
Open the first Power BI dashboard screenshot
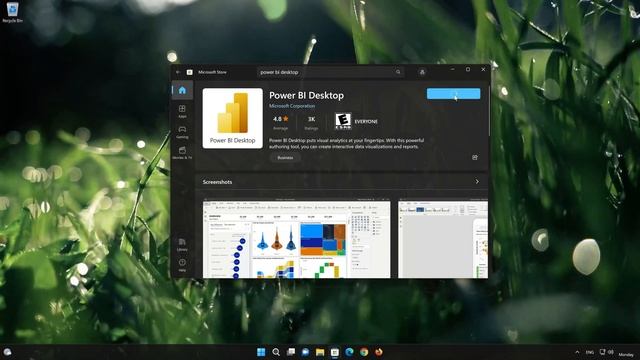(296, 240)
